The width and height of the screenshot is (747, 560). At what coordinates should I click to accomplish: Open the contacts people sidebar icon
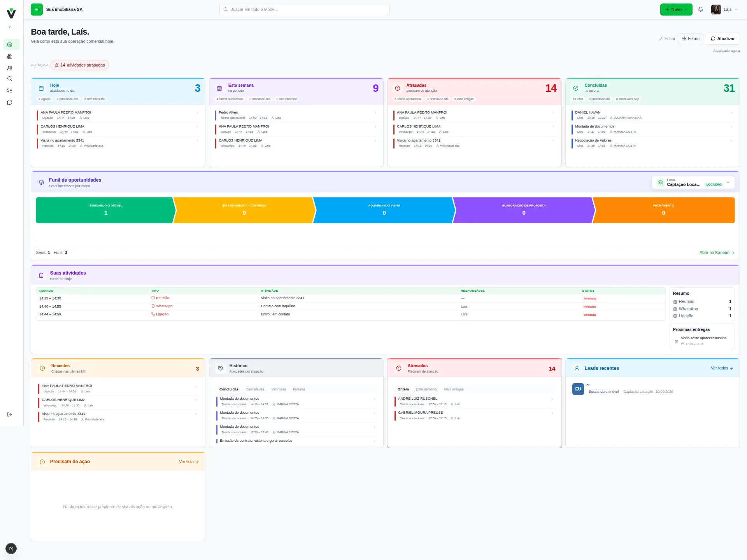coord(10,68)
